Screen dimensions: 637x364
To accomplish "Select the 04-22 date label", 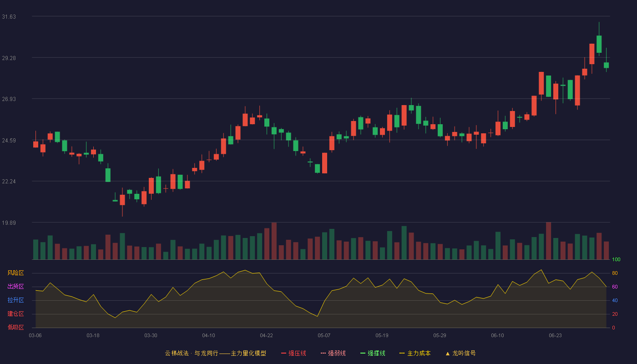I will [266, 335].
